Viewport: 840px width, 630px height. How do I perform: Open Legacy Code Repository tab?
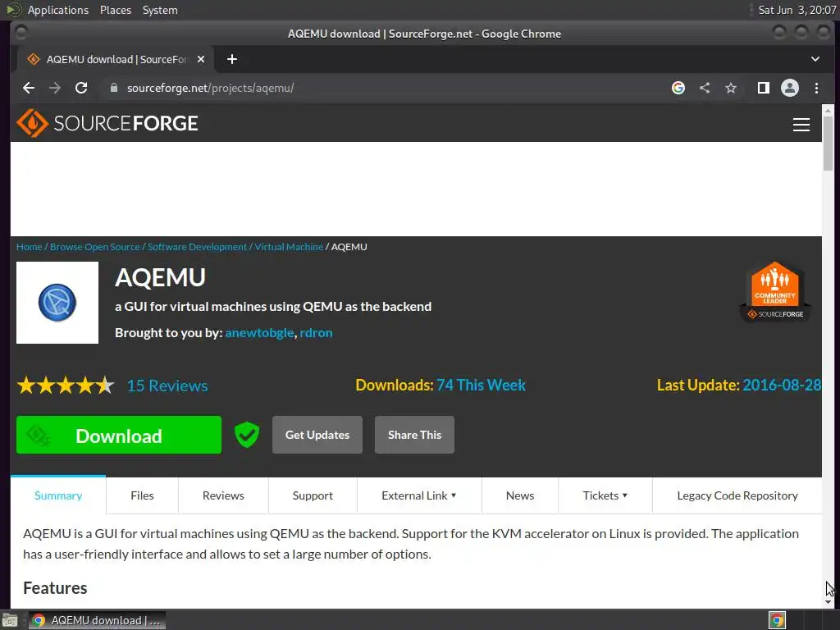737,495
